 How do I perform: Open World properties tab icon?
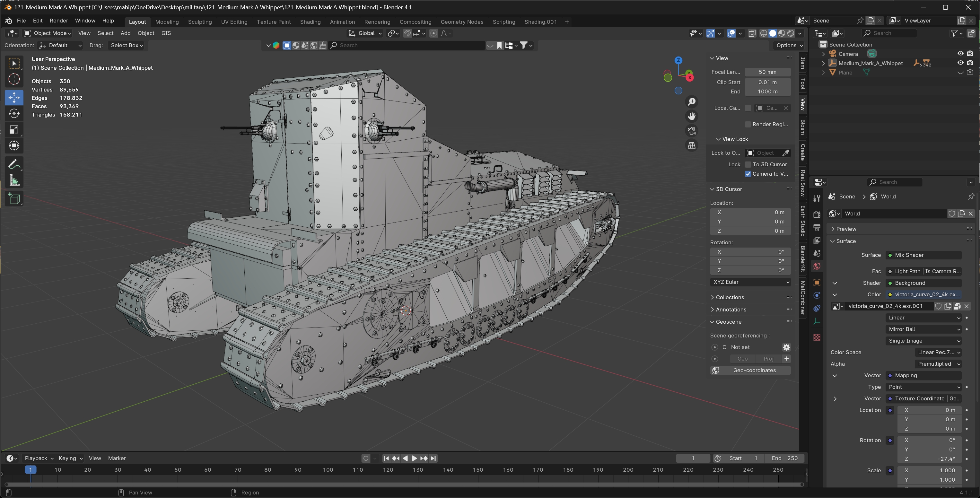click(817, 266)
